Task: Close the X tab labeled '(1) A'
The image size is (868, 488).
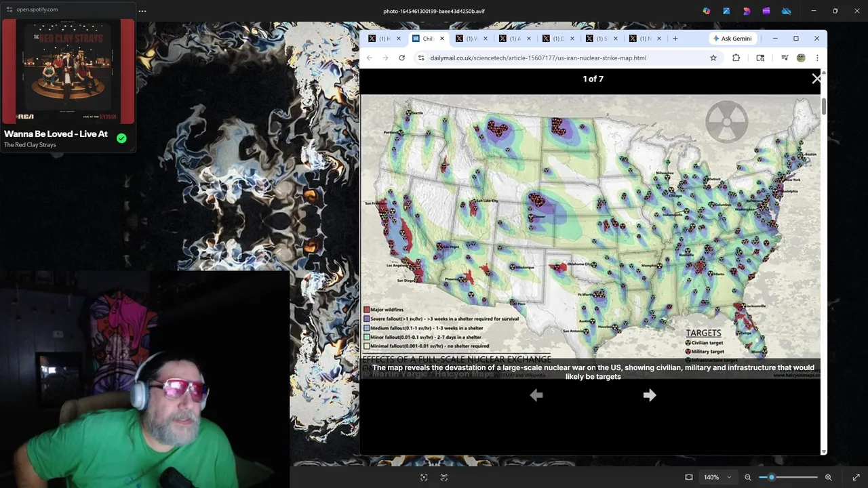Action: click(x=529, y=39)
